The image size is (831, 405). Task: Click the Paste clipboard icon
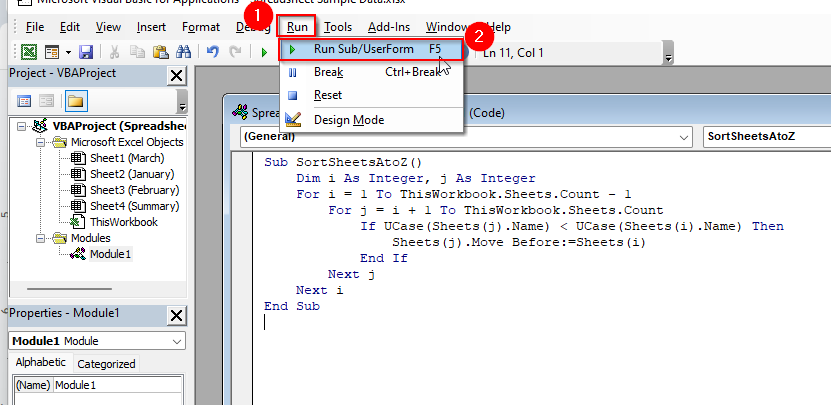161,52
